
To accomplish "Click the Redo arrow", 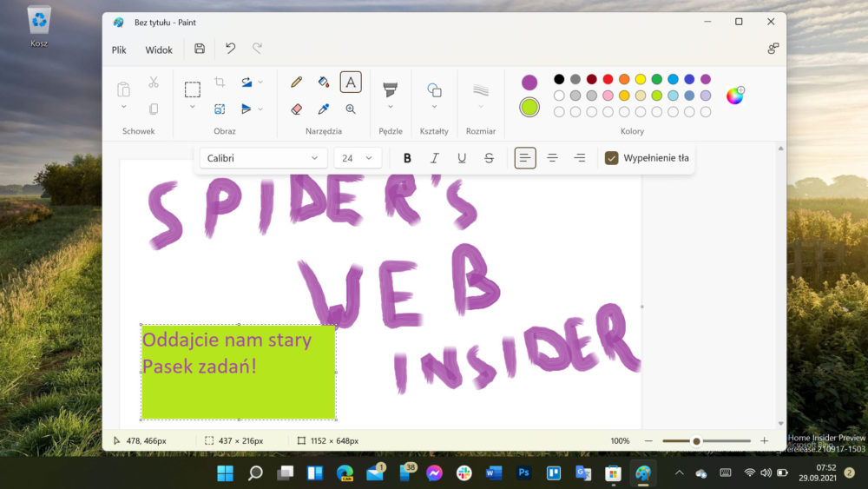I will (258, 49).
